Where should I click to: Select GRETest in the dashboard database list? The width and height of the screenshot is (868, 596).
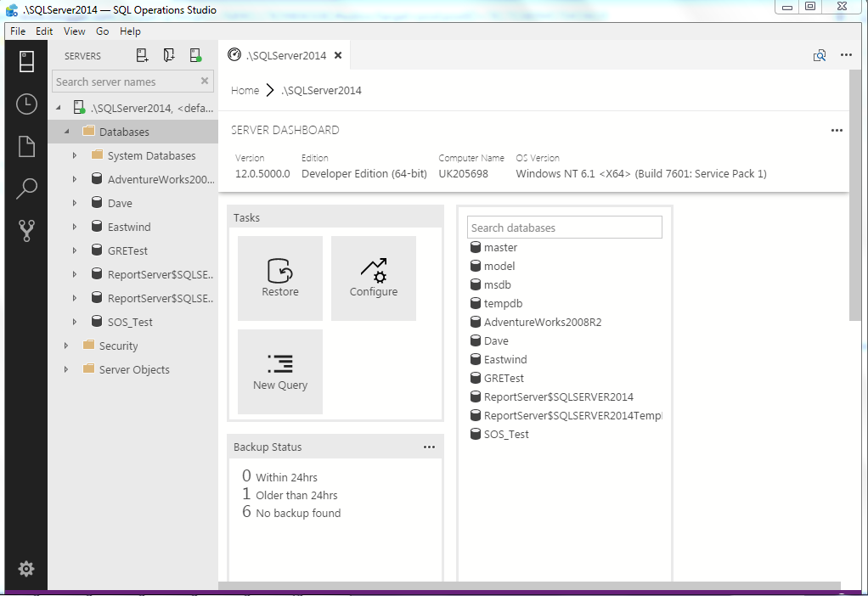(504, 379)
